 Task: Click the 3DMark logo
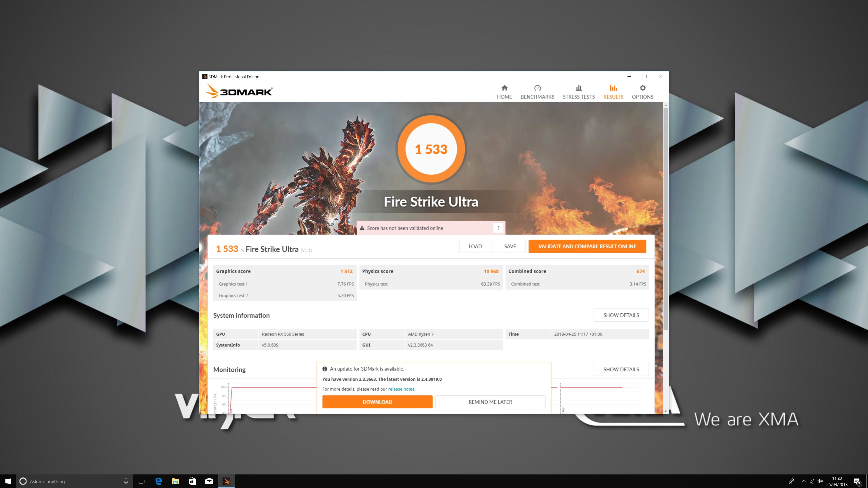click(x=239, y=91)
